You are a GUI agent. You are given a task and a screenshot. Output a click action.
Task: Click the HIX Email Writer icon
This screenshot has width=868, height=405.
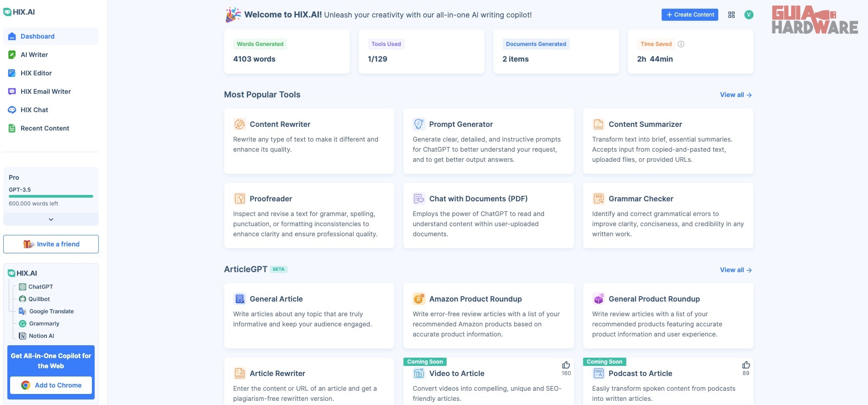pos(12,91)
